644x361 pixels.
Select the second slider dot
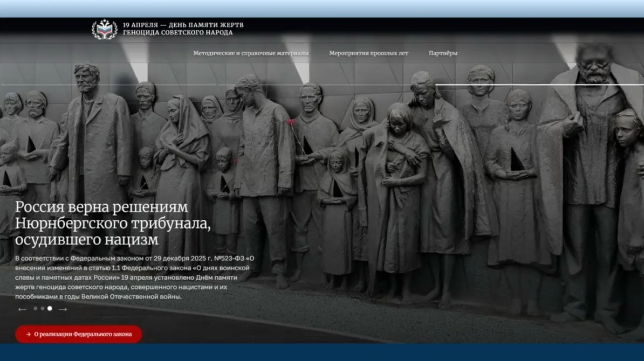point(42,308)
